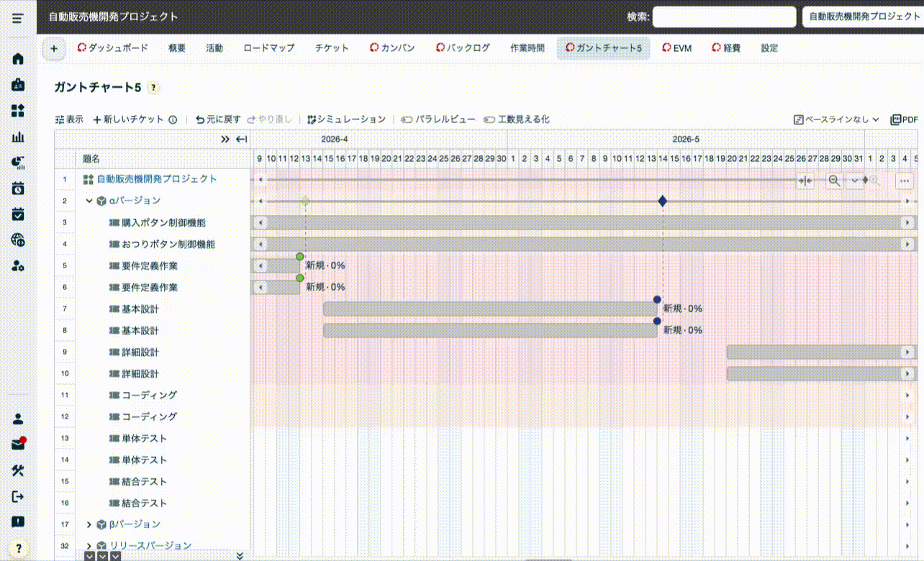Click the green end-circle on row 5 bar
Screen dimensions: 924x561
click(300, 257)
